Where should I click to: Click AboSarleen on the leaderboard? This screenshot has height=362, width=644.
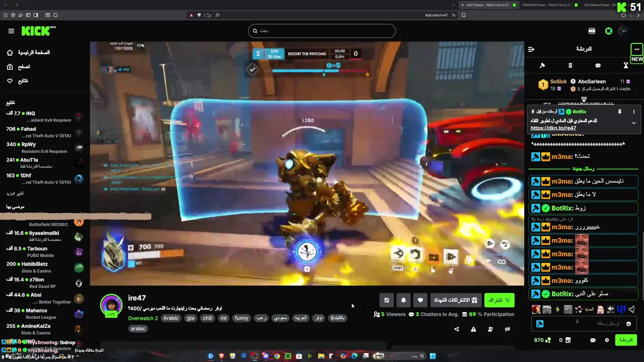[x=592, y=81]
